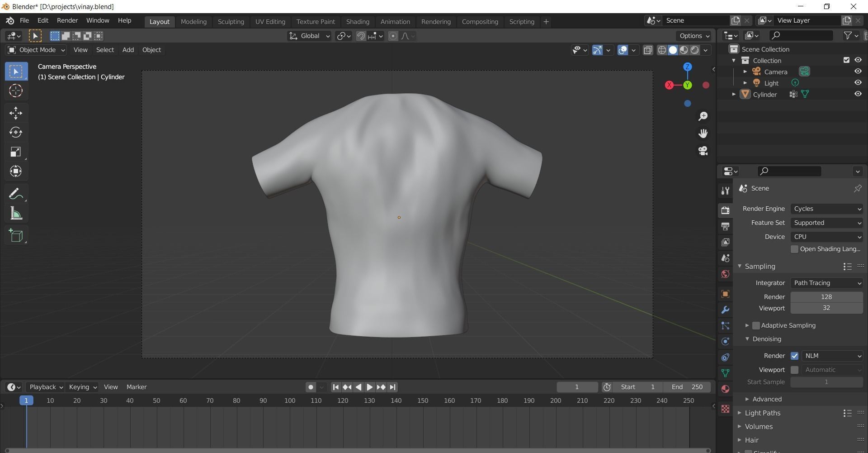
Task: Open the Render Engine Cycles dropdown
Action: (x=826, y=209)
